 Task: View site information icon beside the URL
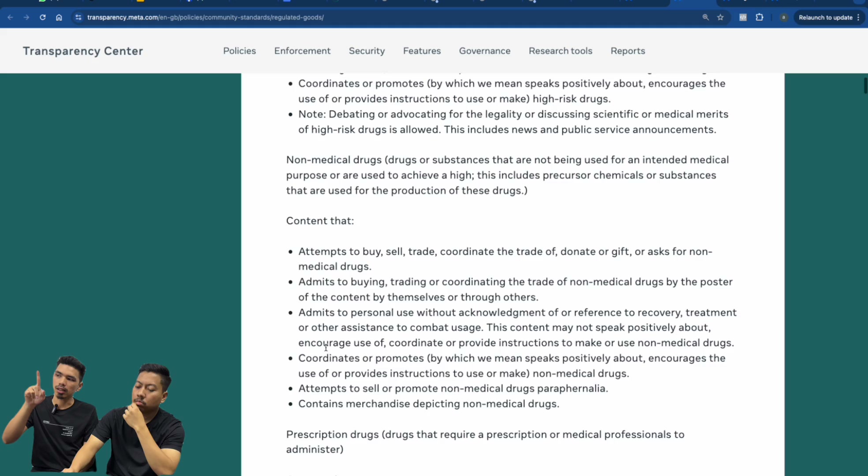pos(78,17)
